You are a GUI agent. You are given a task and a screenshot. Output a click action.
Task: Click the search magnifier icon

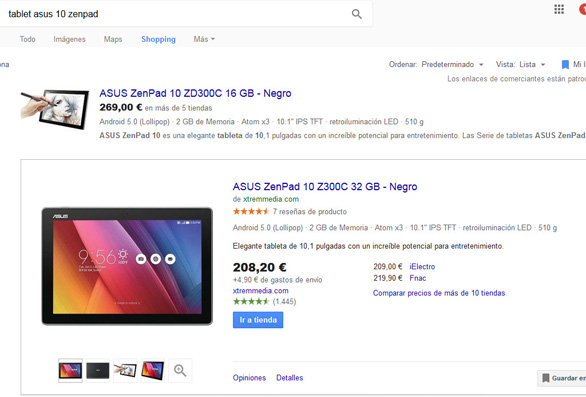[357, 14]
